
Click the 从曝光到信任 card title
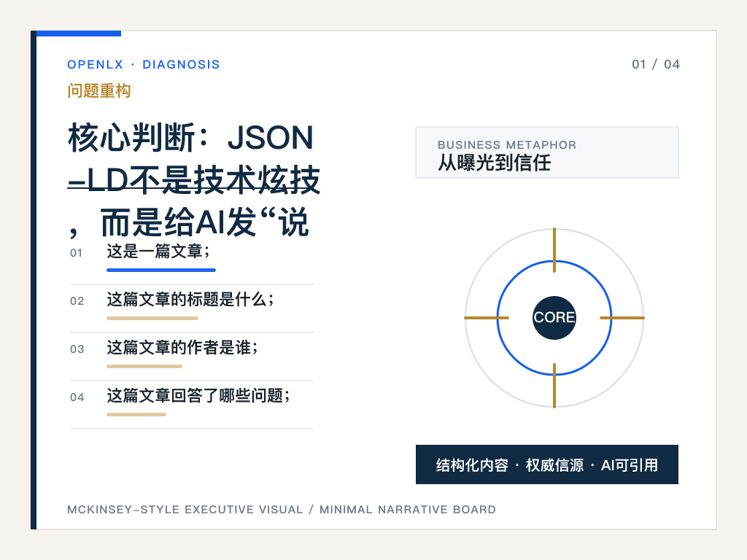[x=495, y=163]
